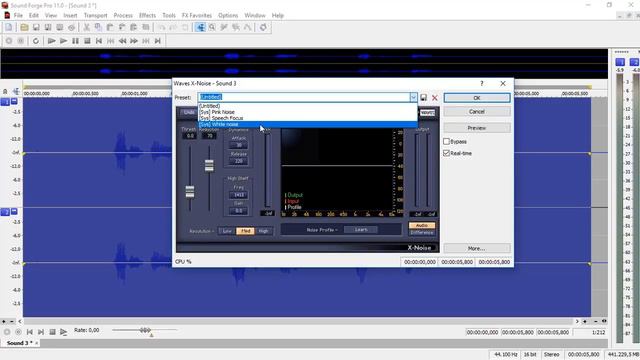Set resolution to Low
This screenshot has width=640, height=360.
pos(227,231)
